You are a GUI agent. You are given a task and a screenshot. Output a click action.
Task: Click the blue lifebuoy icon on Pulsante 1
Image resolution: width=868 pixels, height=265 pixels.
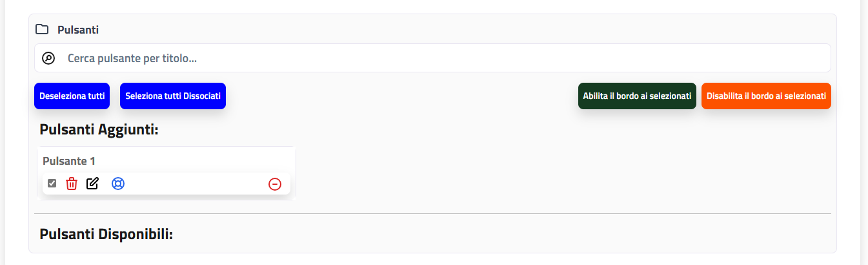tap(118, 184)
